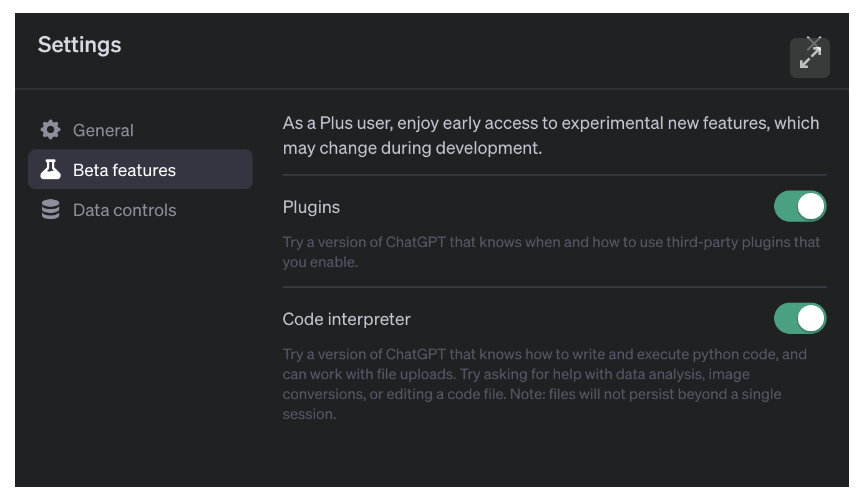Turn off the Code interpreter switch
857x493 pixels.
(800, 319)
